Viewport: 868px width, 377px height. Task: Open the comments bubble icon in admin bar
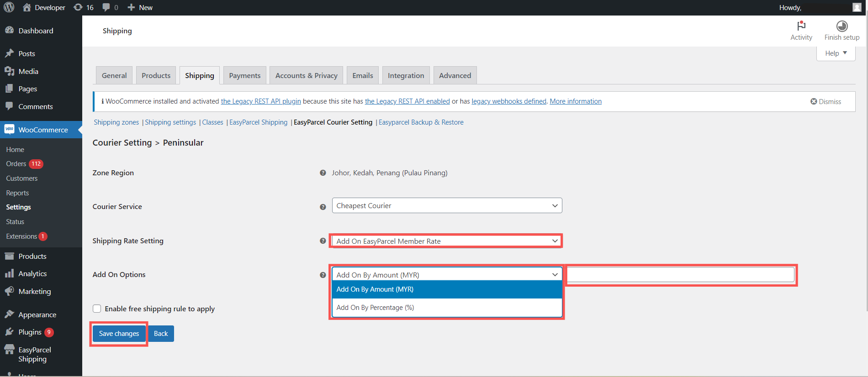pyautogui.click(x=106, y=7)
